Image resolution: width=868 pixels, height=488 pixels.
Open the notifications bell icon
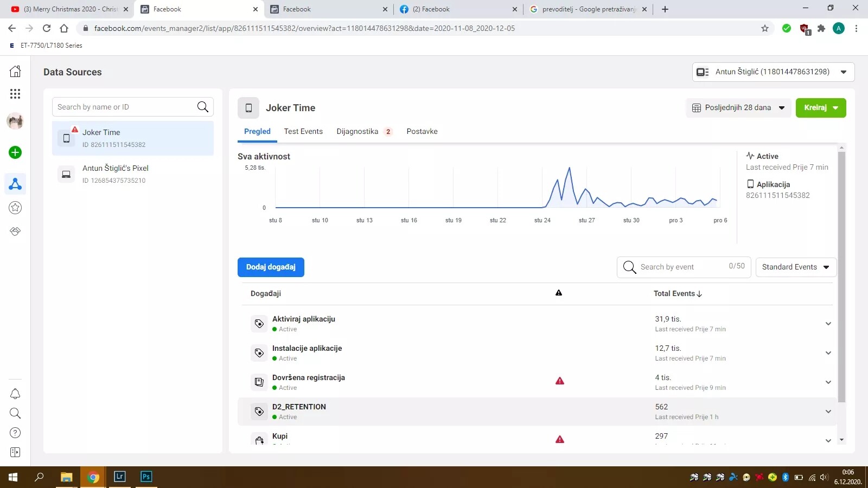point(15,394)
